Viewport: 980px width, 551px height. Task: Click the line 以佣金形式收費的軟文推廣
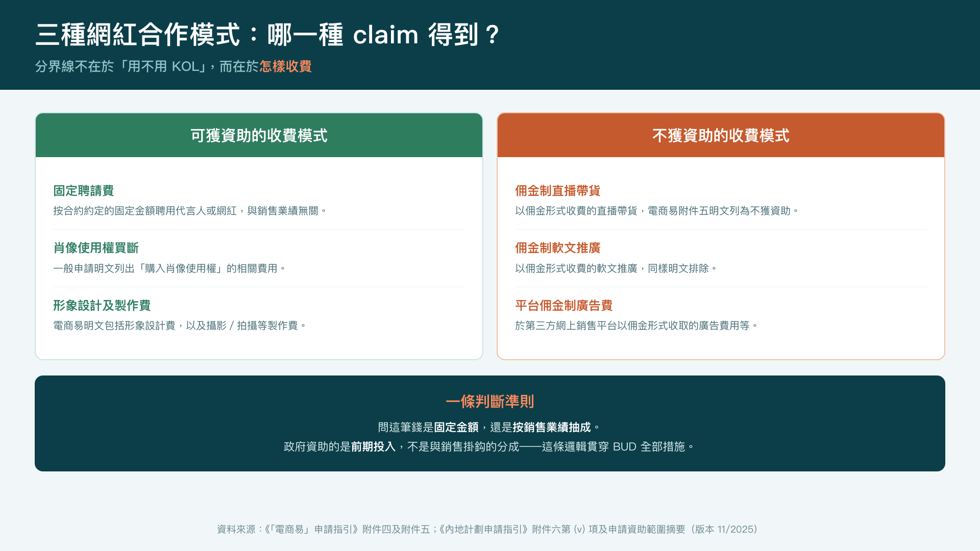(616, 268)
